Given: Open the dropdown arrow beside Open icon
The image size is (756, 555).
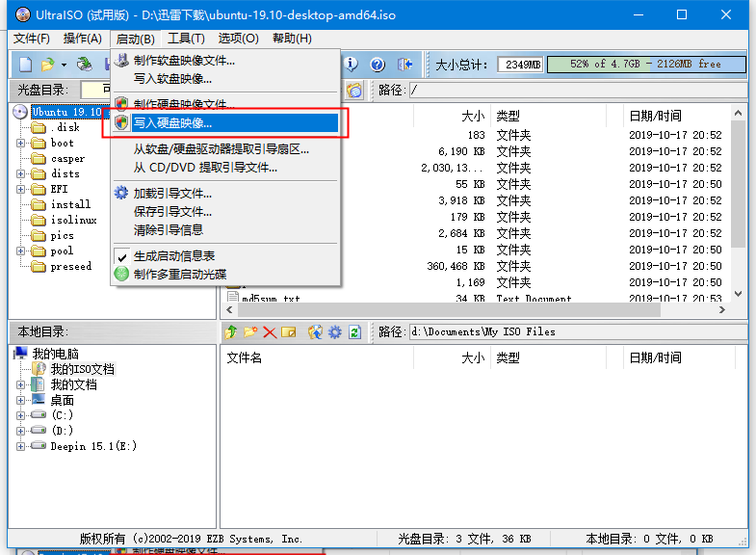Looking at the screenshot, I should tap(64, 65).
